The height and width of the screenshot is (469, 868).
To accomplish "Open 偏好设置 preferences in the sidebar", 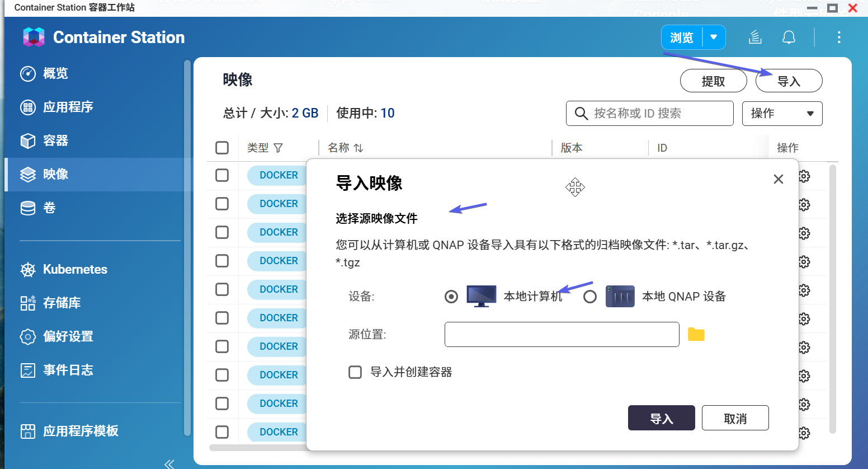I will pyautogui.click(x=56, y=336).
